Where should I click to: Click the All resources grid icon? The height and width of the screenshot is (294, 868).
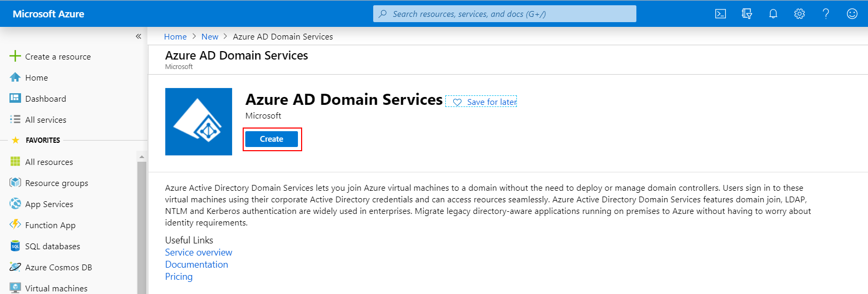point(15,161)
